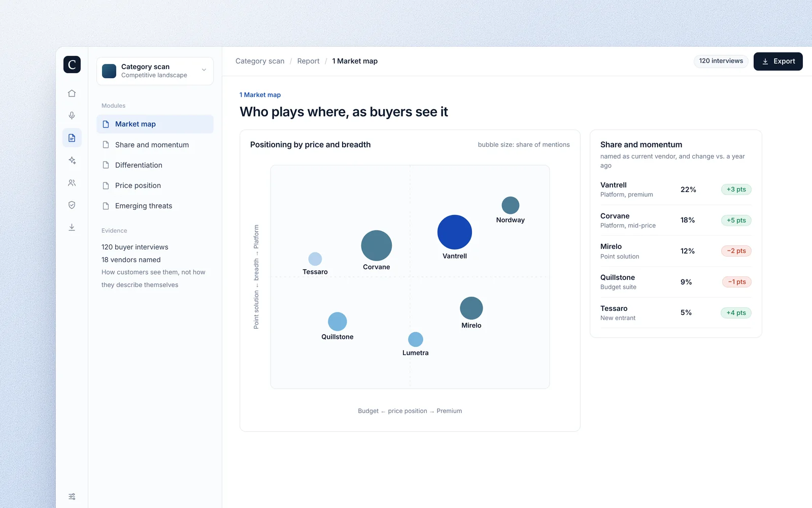812x508 pixels.
Task: Click the −1 pts badge for Quillstone
Action: [736, 282]
